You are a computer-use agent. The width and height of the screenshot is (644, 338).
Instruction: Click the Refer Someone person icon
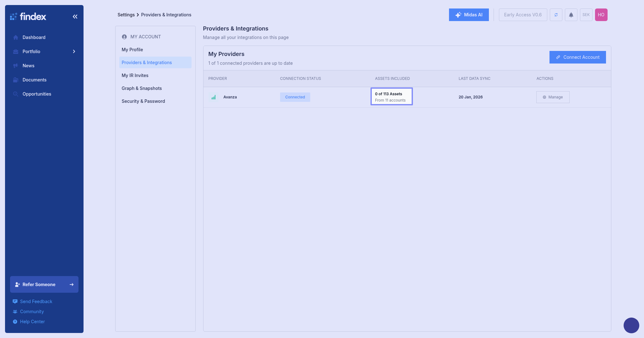18,285
